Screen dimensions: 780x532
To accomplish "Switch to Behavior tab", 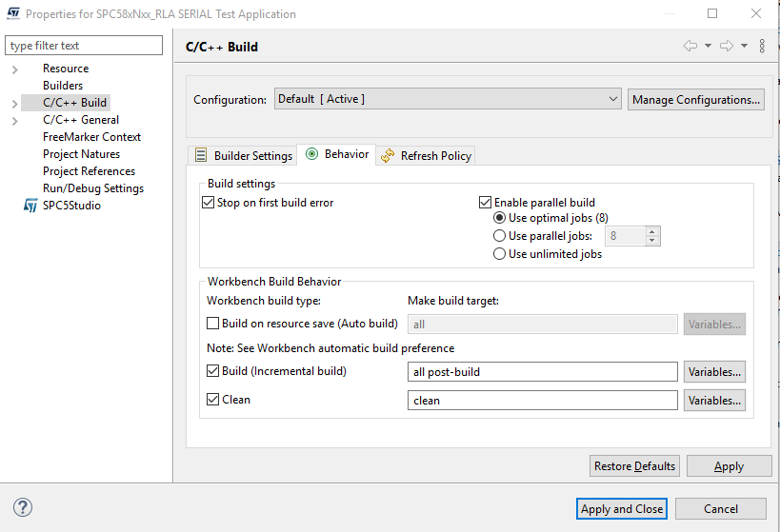I will click(x=337, y=154).
